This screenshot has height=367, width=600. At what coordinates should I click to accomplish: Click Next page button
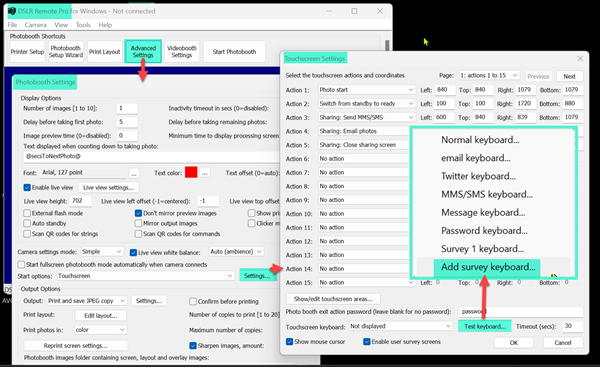tap(569, 76)
